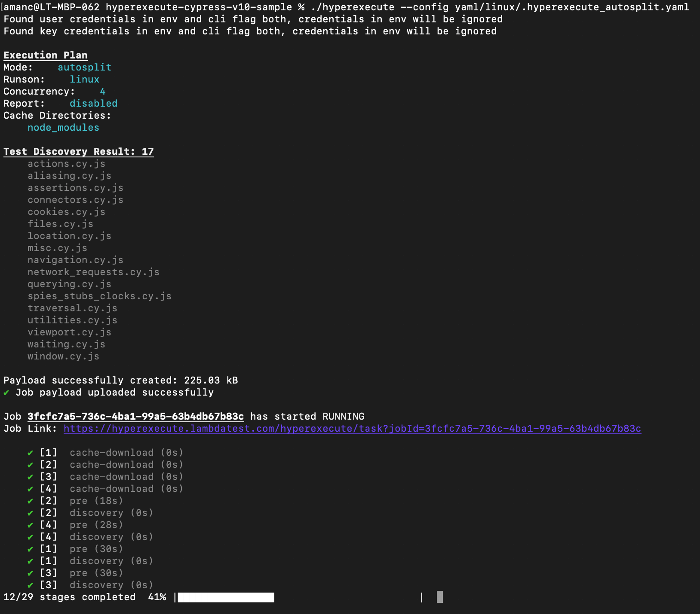This screenshot has height=614, width=700.
Task: Click the bold job ID 3fcfc7a5 text
Action: (x=135, y=417)
